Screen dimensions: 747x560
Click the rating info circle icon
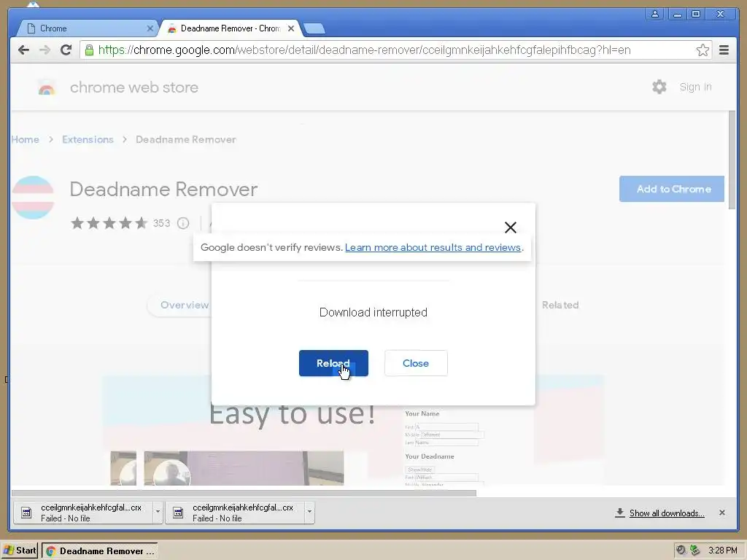click(183, 223)
